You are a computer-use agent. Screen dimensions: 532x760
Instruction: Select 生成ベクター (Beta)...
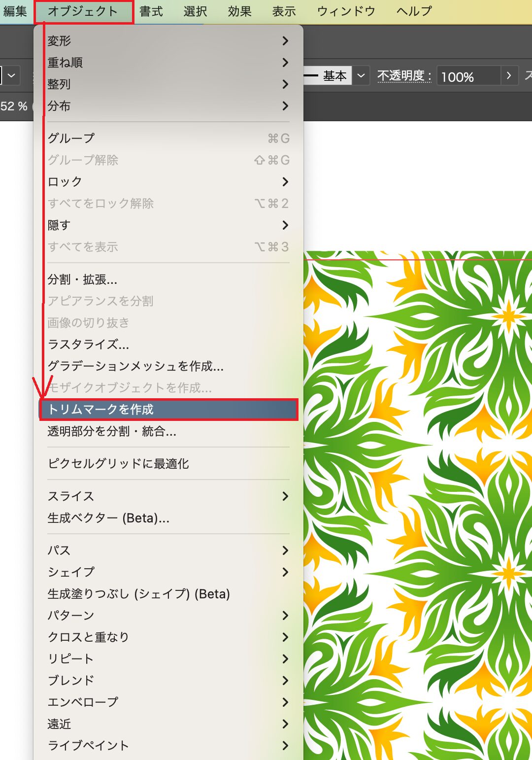pyautogui.click(x=168, y=518)
